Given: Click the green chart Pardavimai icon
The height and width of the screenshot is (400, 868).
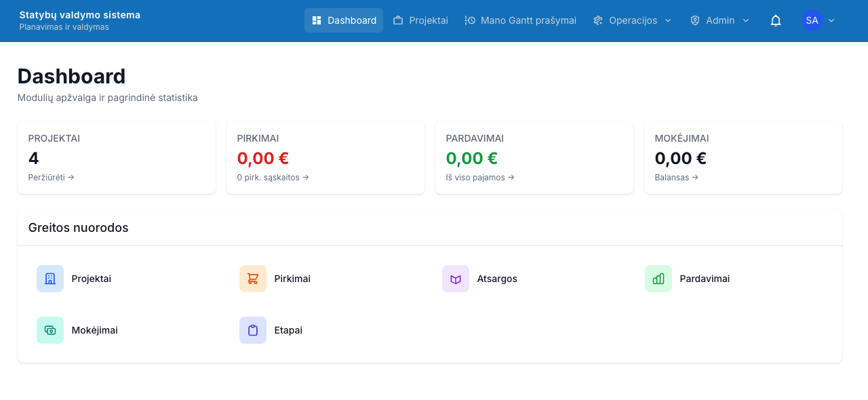Looking at the screenshot, I should pos(658,279).
